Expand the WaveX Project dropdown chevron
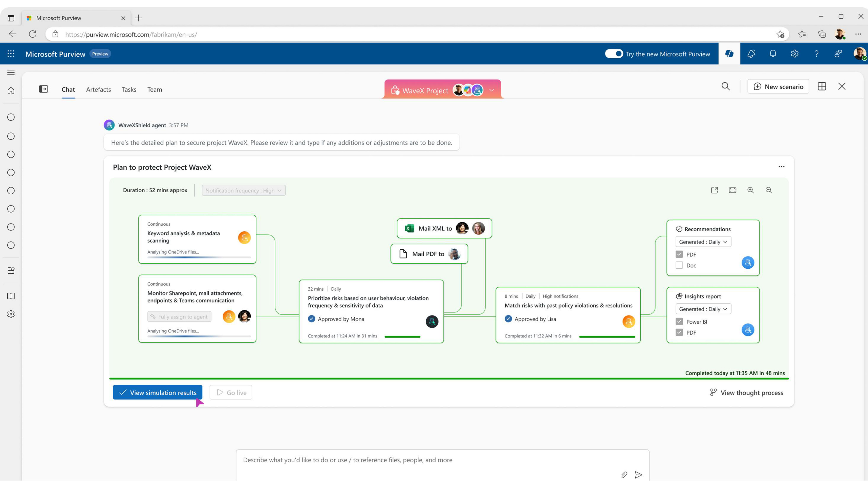This screenshot has height=488, width=868. pos(492,90)
